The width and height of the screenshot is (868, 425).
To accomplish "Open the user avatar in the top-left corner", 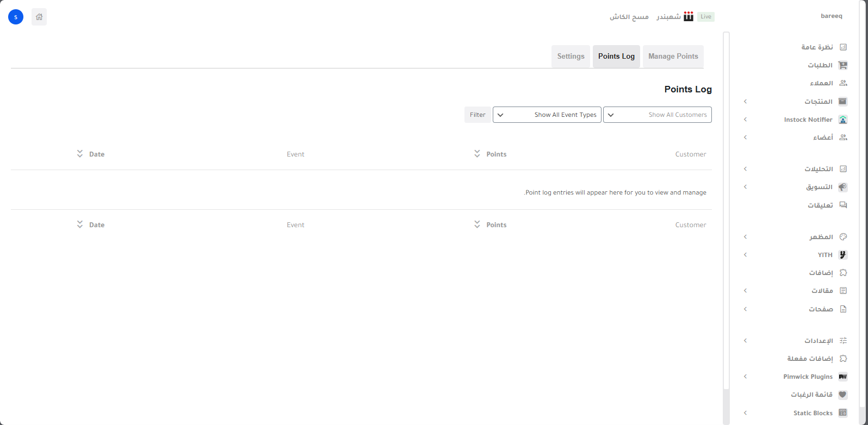I will (16, 17).
